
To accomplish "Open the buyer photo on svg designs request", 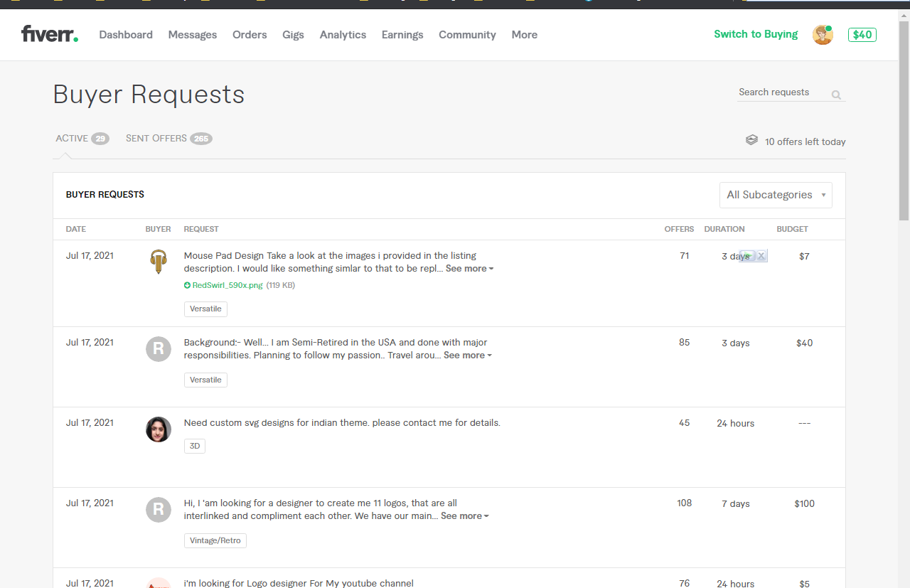I will coord(159,429).
